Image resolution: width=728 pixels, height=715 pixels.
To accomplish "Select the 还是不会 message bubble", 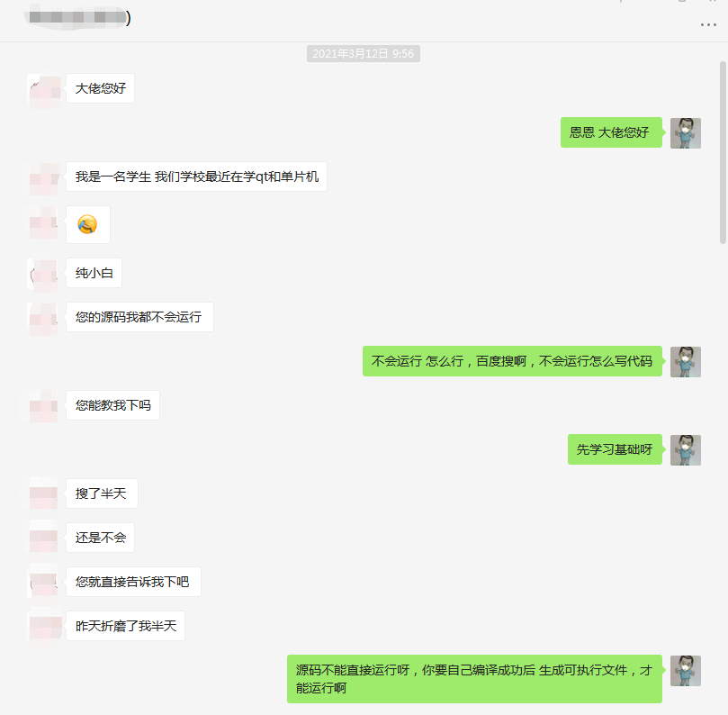I will tap(100, 538).
